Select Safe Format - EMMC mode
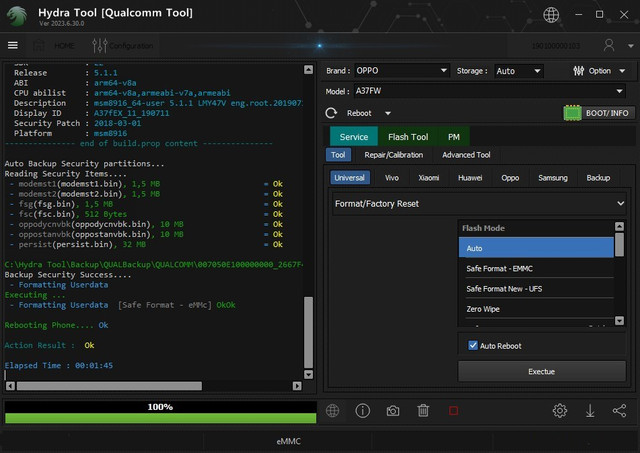The height and width of the screenshot is (453, 640). tap(536, 269)
